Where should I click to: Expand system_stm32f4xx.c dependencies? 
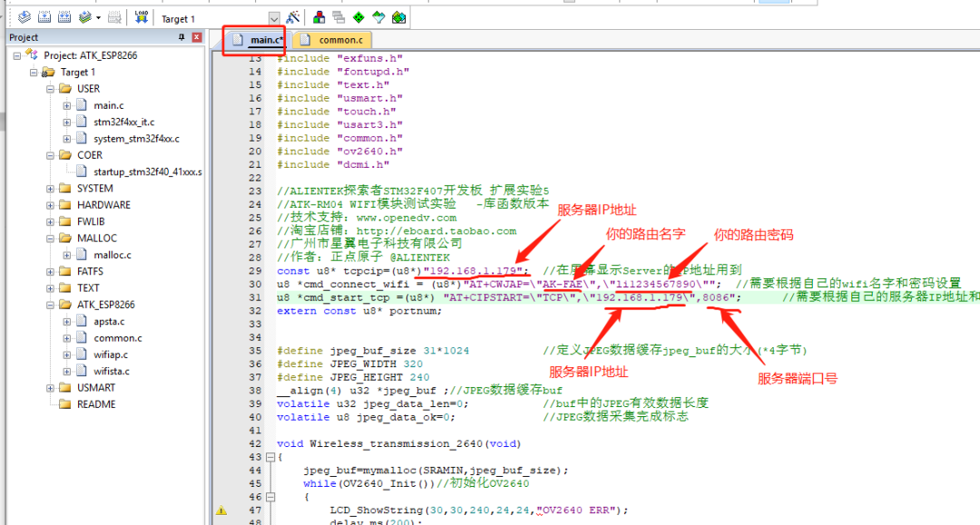pos(67,139)
